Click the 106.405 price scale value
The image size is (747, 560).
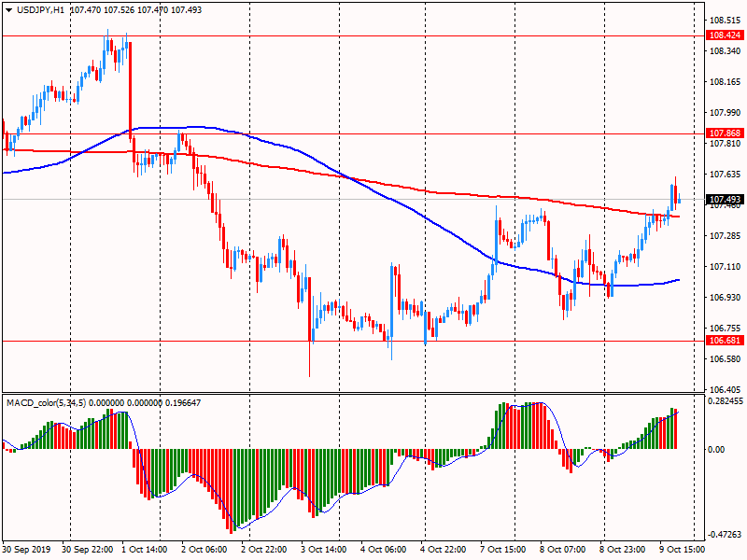tap(726, 389)
